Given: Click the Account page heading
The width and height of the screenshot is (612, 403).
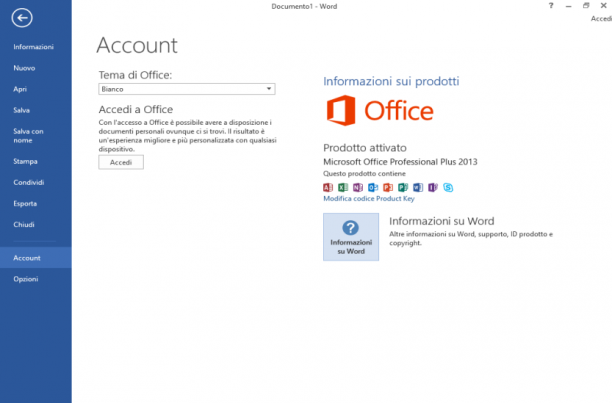Looking at the screenshot, I should pos(137,45).
